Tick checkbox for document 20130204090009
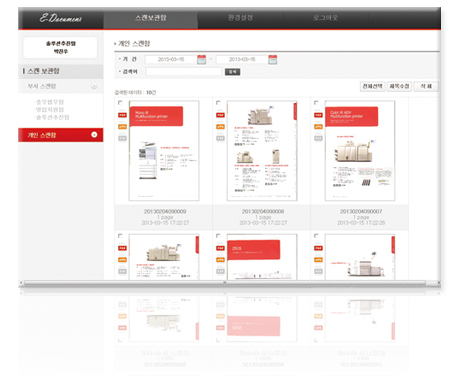The height and width of the screenshot is (377, 450). [120, 103]
